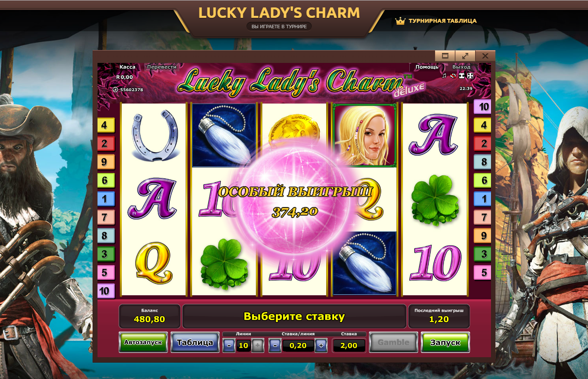
Task: Open the Турнирная таблица leaderboard
Action: (x=442, y=21)
